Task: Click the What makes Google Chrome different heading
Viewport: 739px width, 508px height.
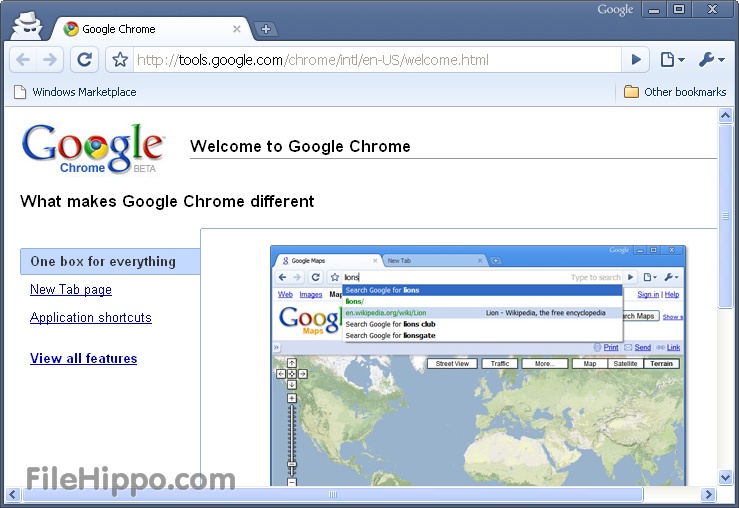Action: [x=167, y=201]
